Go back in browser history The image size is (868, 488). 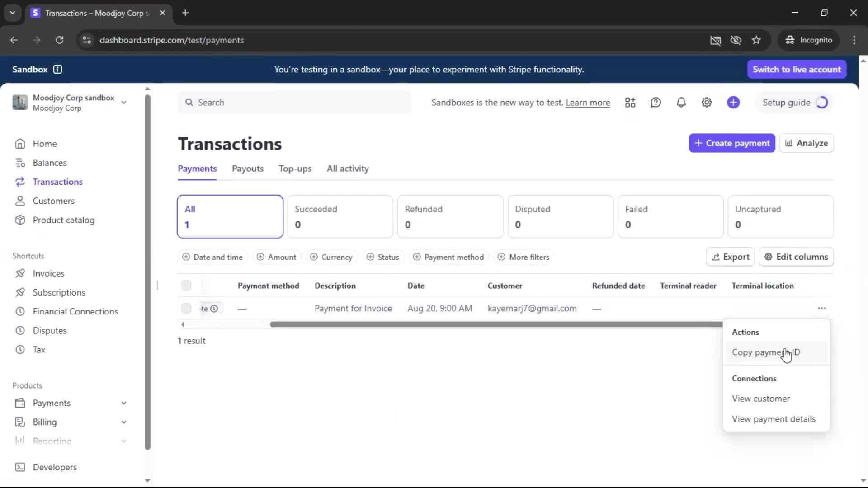coord(14,40)
